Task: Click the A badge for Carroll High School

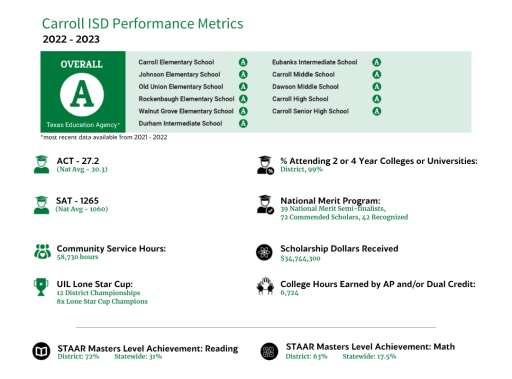Action: click(377, 99)
